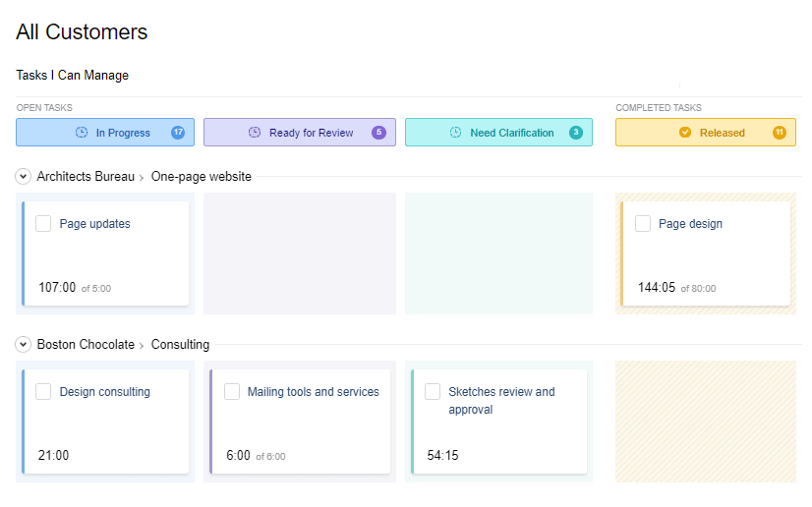Click the In Progress count badge 17
Screen dimensions: 812x507
point(178,133)
